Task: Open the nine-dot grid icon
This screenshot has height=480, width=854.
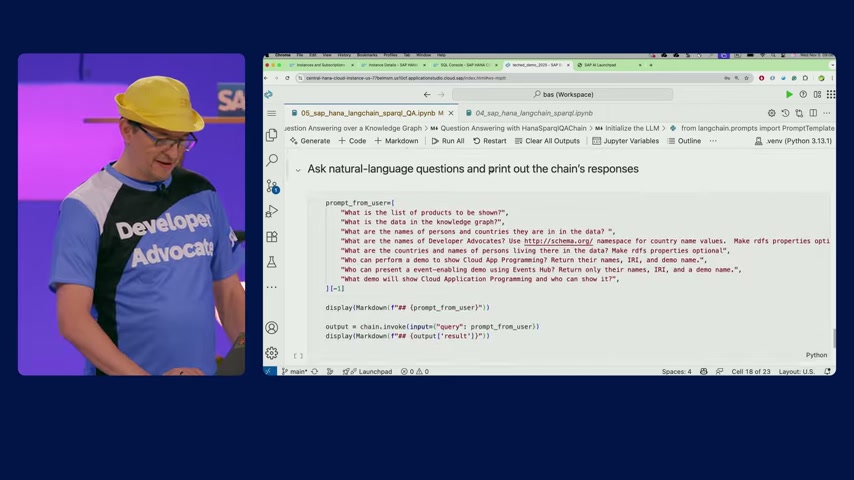Action: 831,94
